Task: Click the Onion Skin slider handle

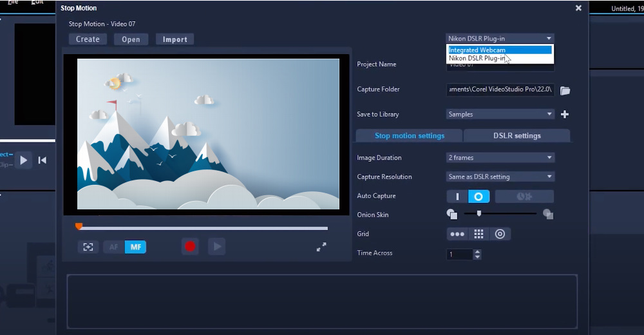Action: pyautogui.click(x=479, y=213)
